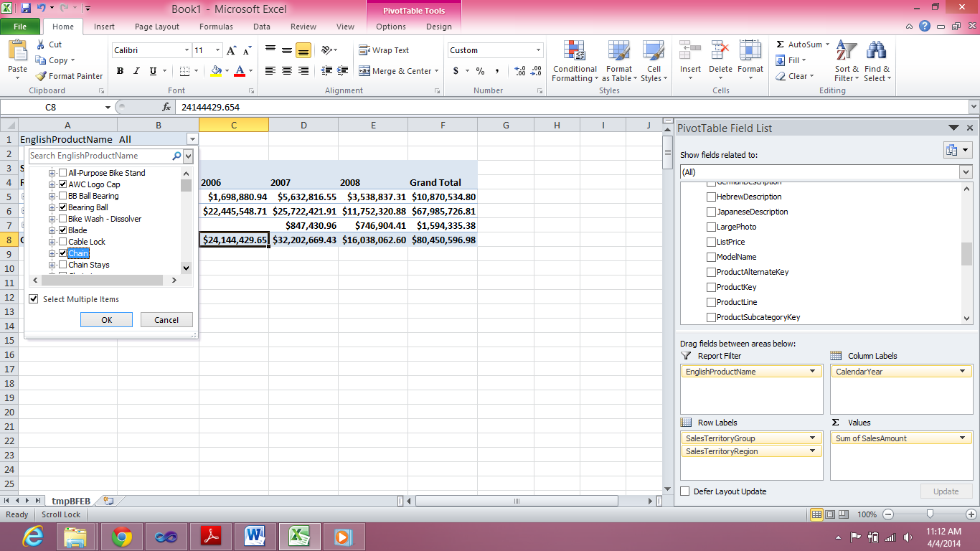Click Cancel in the filter popup
Screen dimensions: 980x551
(x=166, y=320)
